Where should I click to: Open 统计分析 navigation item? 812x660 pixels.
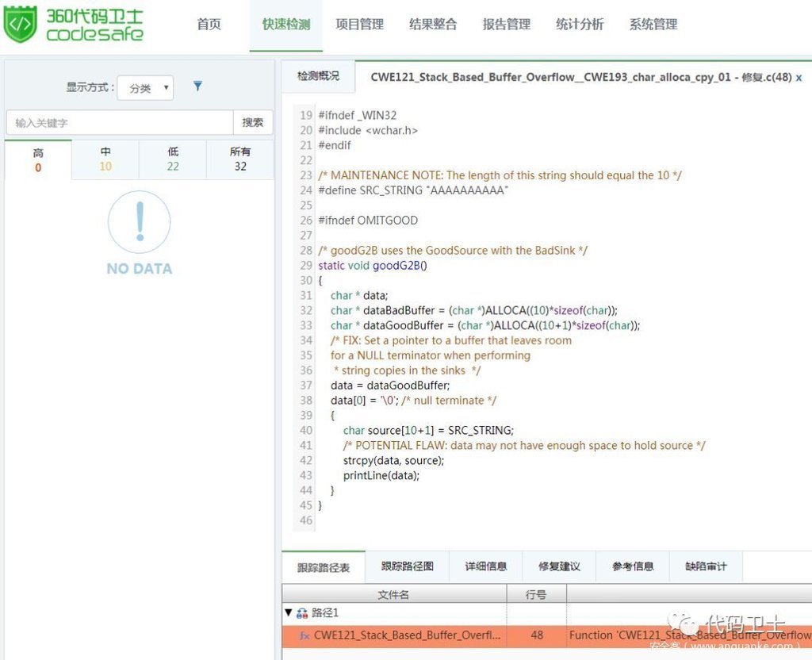pos(580,25)
